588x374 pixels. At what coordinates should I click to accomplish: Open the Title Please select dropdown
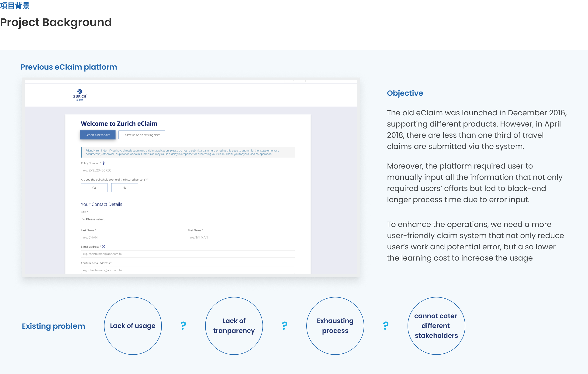click(x=188, y=219)
